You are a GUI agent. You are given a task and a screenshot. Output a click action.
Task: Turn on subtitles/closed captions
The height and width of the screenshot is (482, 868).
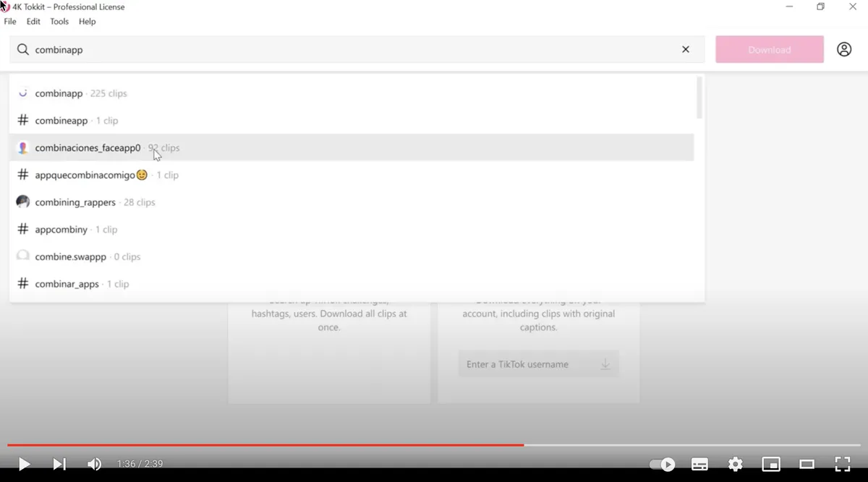(x=699, y=464)
